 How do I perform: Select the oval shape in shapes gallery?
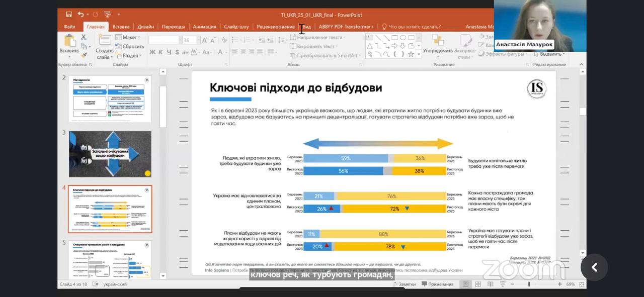pyautogui.click(x=403, y=38)
